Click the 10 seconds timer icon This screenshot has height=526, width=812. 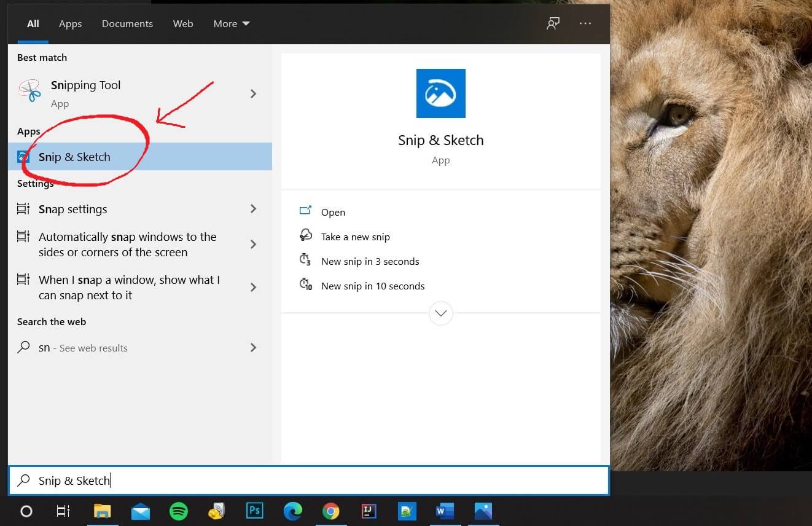305,284
